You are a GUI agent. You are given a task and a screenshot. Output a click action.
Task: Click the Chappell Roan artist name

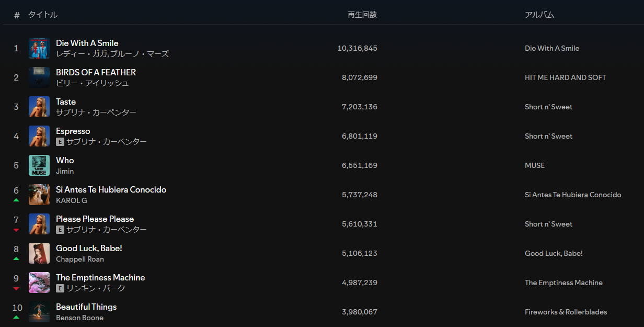pos(80,259)
